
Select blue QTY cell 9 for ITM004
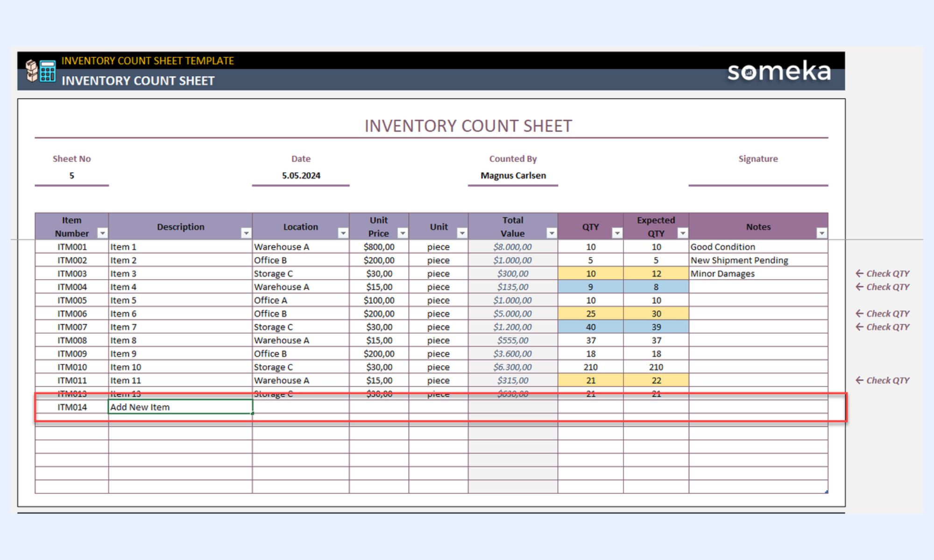point(591,287)
